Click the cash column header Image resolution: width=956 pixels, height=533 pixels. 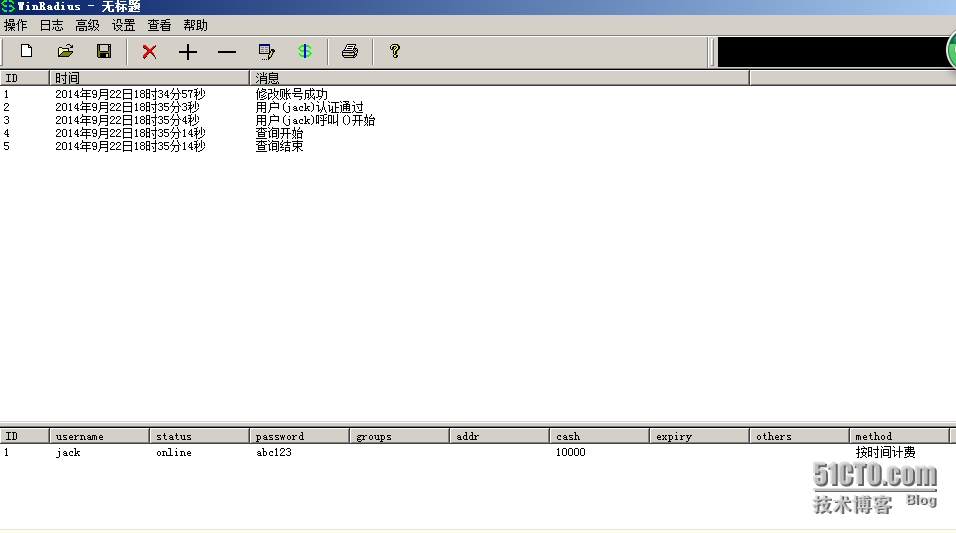(599, 436)
